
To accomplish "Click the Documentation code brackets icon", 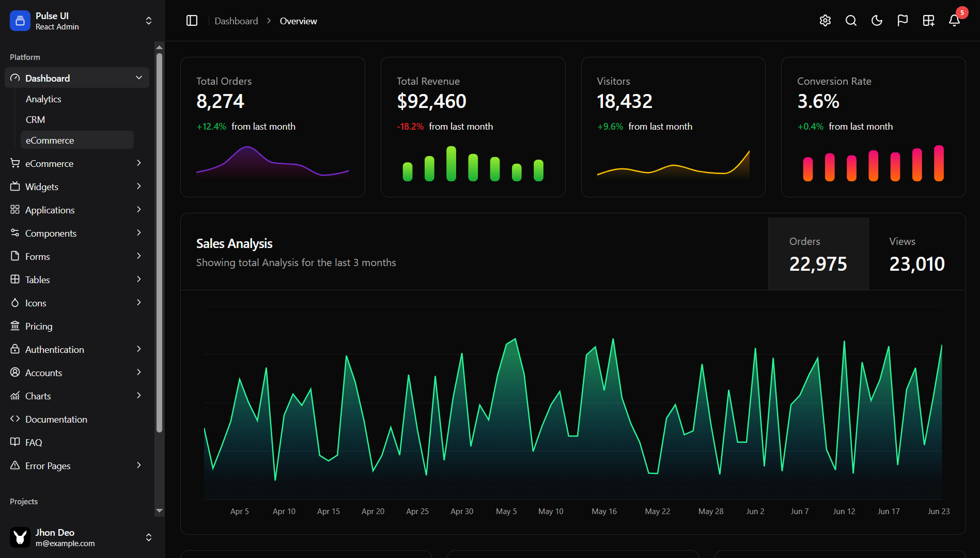I will point(15,419).
